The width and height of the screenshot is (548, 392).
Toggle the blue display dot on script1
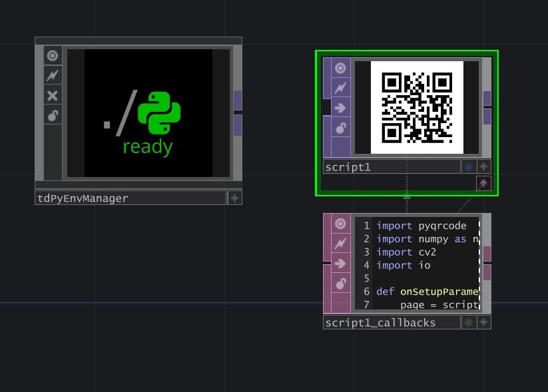[469, 167]
